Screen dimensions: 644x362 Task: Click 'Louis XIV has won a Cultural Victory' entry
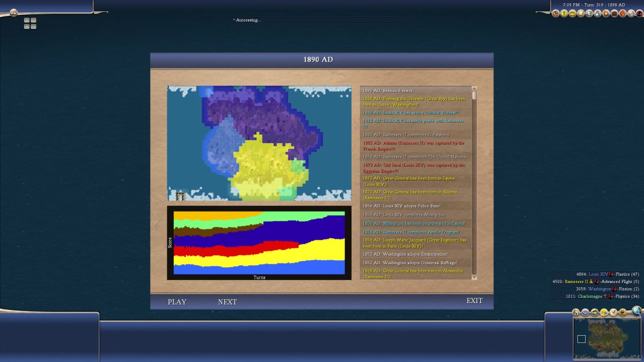411,113
